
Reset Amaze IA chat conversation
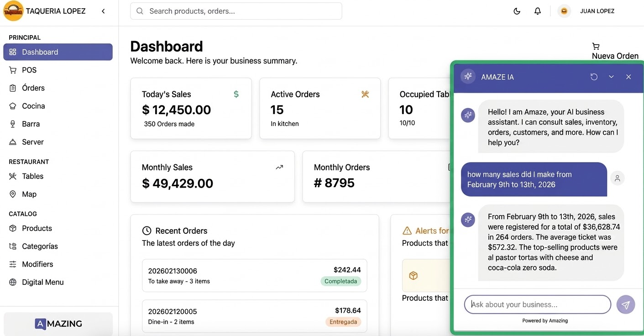(x=594, y=77)
